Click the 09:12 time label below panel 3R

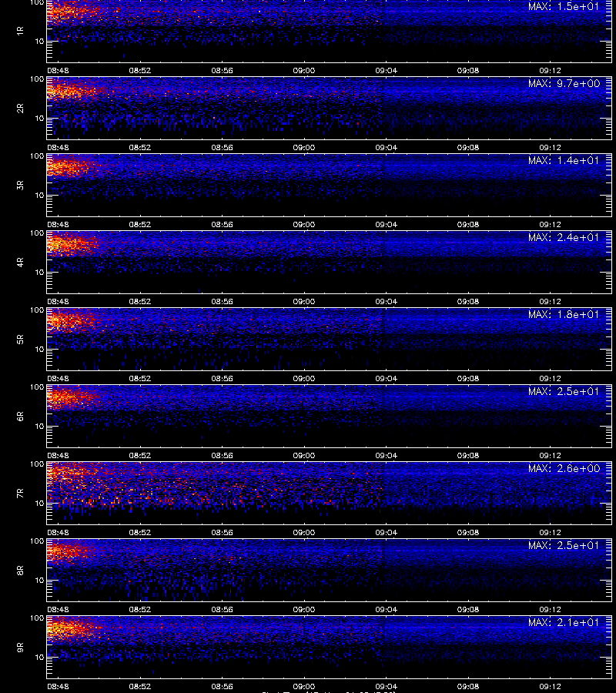point(550,225)
